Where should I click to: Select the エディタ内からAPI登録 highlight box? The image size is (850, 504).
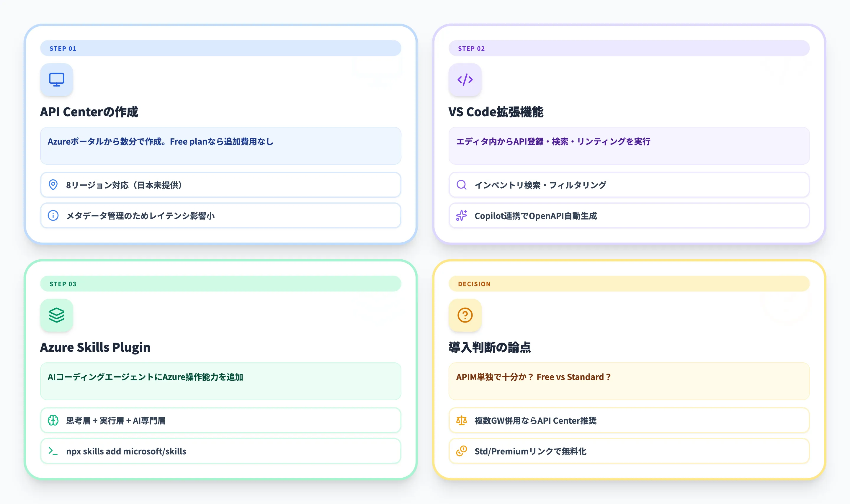point(629,146)
